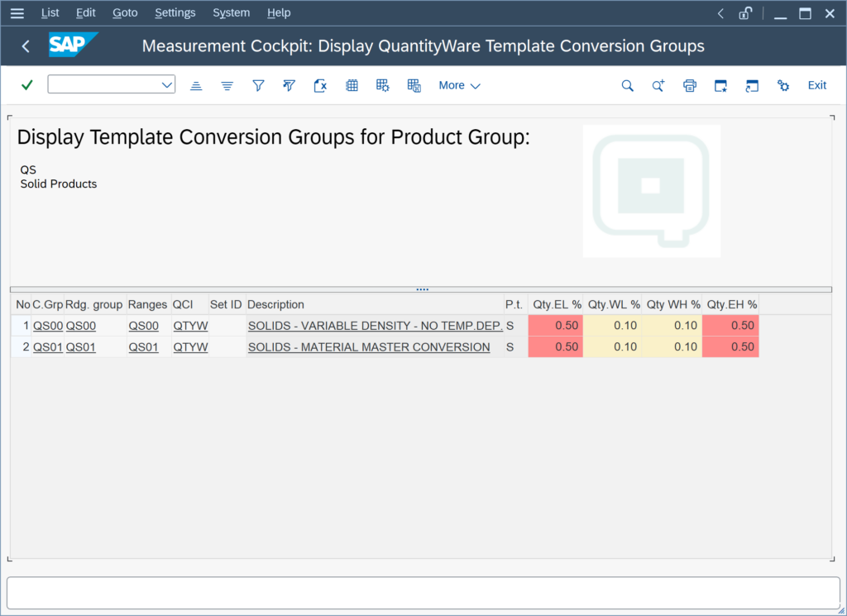Viewport: 847px width, 616px height.
Task: Click the Set filter funnel icon
Action: point(258,85)
